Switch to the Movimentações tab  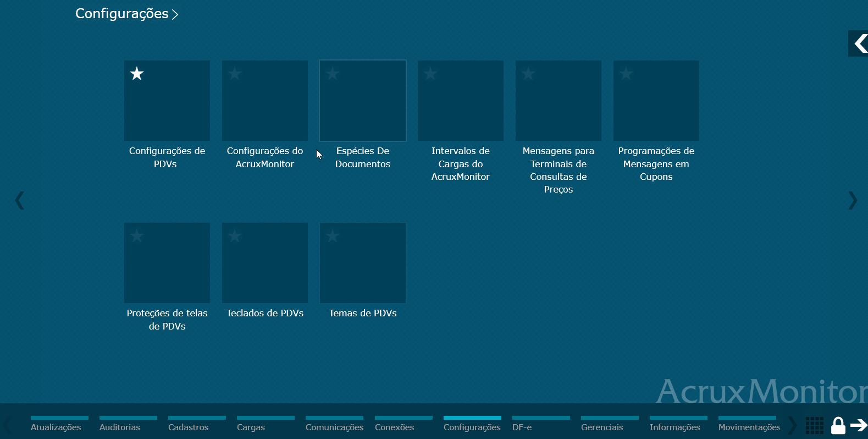tap(749, 424)
